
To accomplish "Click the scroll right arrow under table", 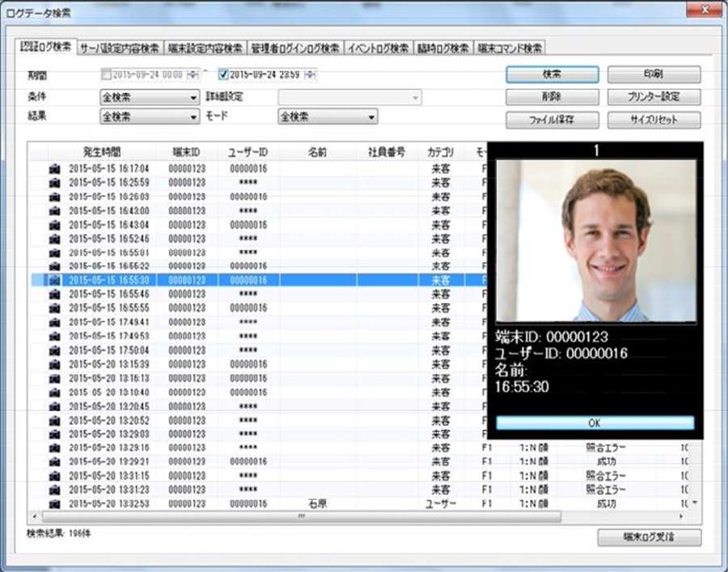I will point(681,516).
